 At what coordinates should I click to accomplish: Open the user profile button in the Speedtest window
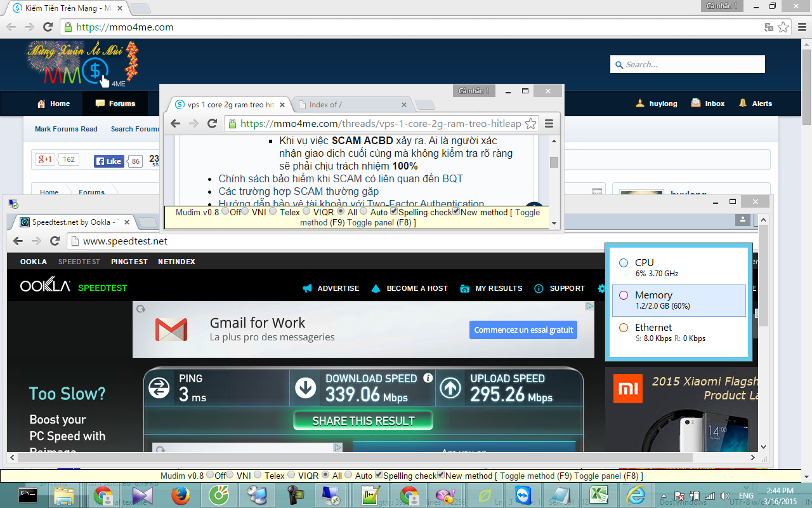pyautogui.click(x=742, y=219)
